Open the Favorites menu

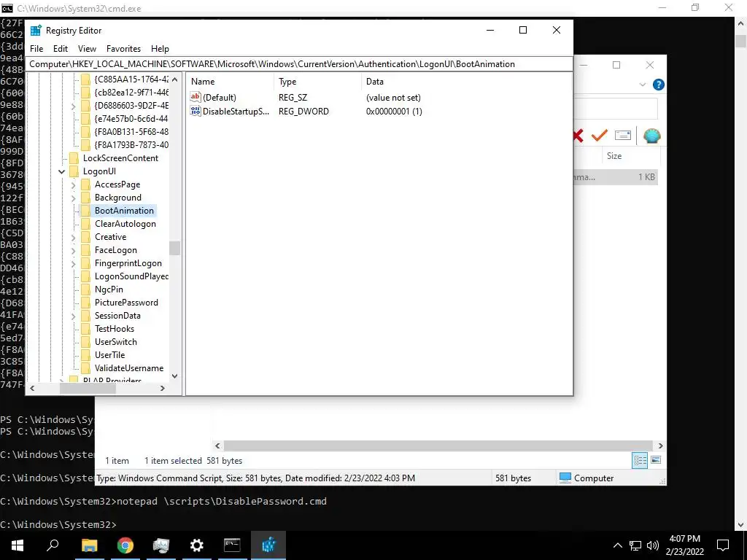coord(123,49)
